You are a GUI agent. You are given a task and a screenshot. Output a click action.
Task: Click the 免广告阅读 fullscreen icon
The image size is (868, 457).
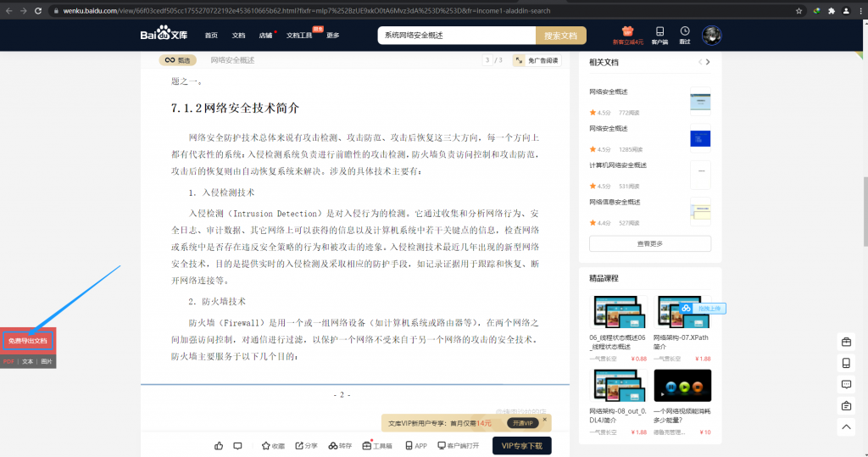tap(519, 60)
